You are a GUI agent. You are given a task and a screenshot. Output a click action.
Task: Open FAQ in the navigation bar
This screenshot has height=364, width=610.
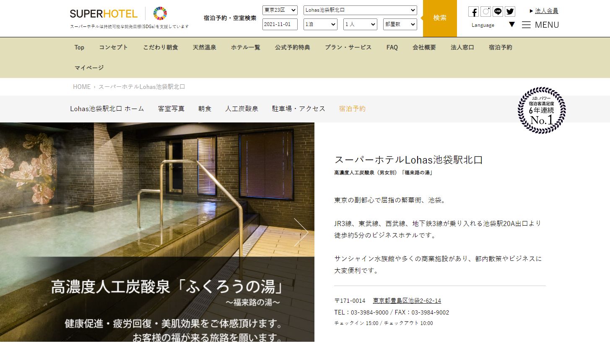tap(392, 47)
